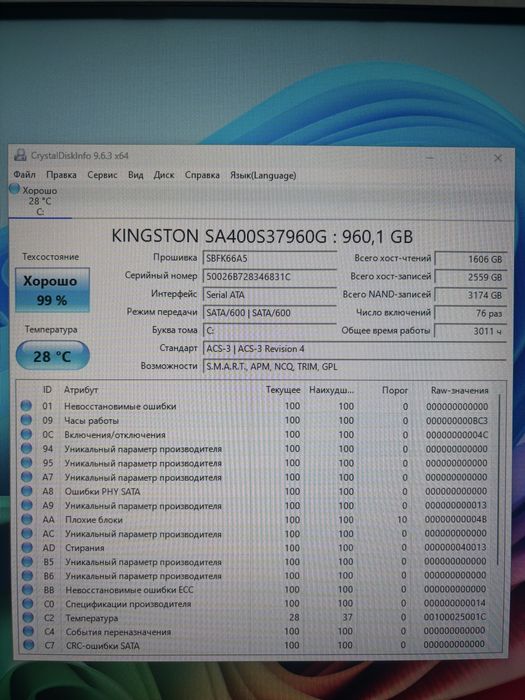Select the CRC-ошибки SATA row text

point(103,646)
